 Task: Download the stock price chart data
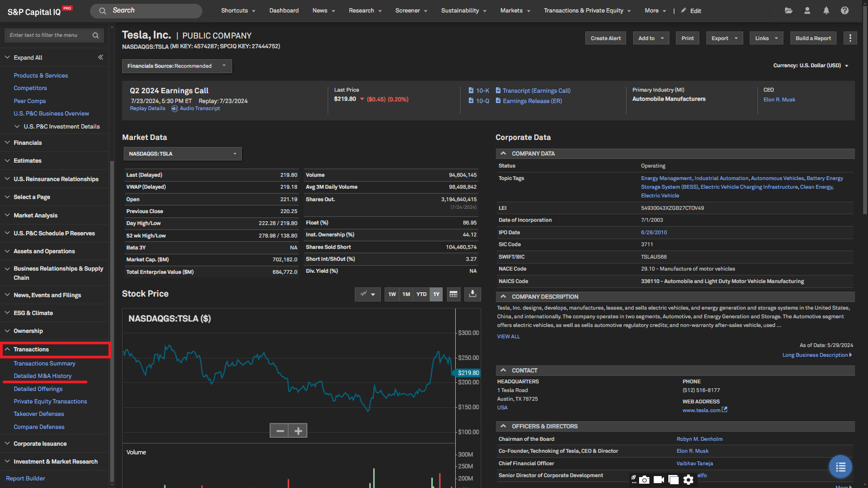(x=473, y=294)
